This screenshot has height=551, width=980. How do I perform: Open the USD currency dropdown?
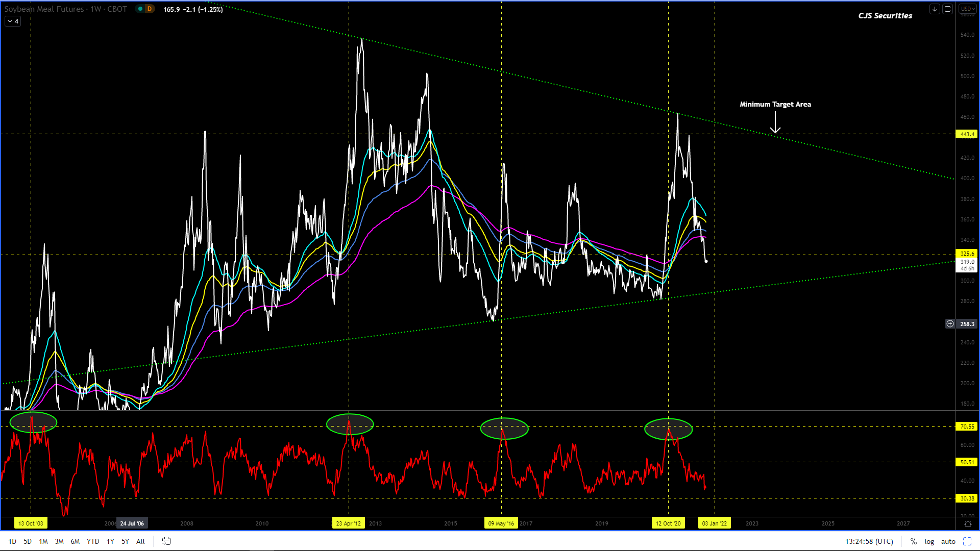pyautogui.click(x=967, y=9)
